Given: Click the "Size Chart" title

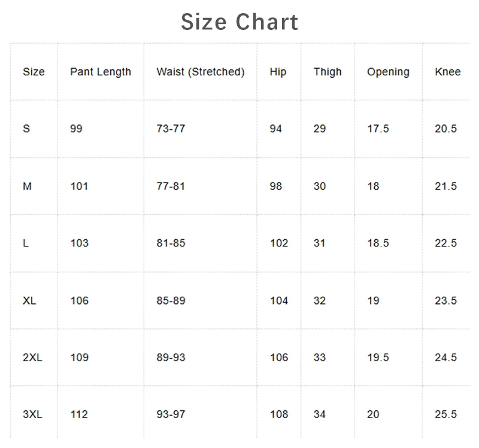Looking at the screenshot, I should [x=239, y=22].
